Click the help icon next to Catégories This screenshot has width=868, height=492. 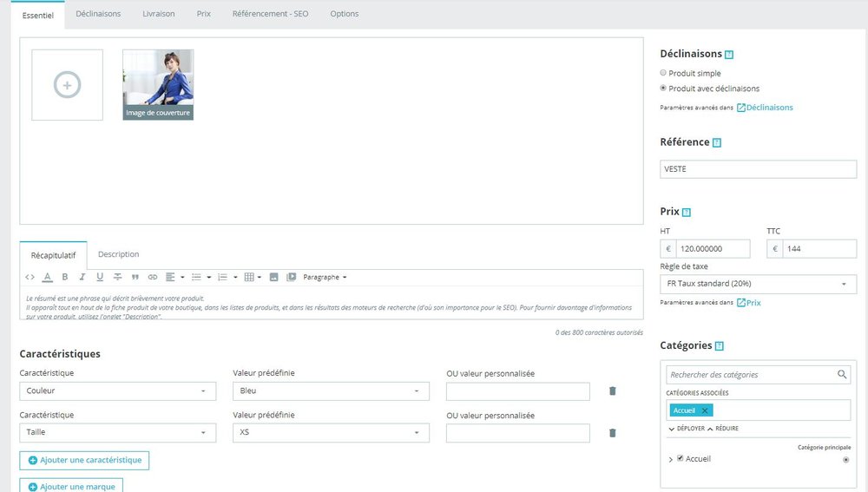pyautogui.click(x=720, y=346)
